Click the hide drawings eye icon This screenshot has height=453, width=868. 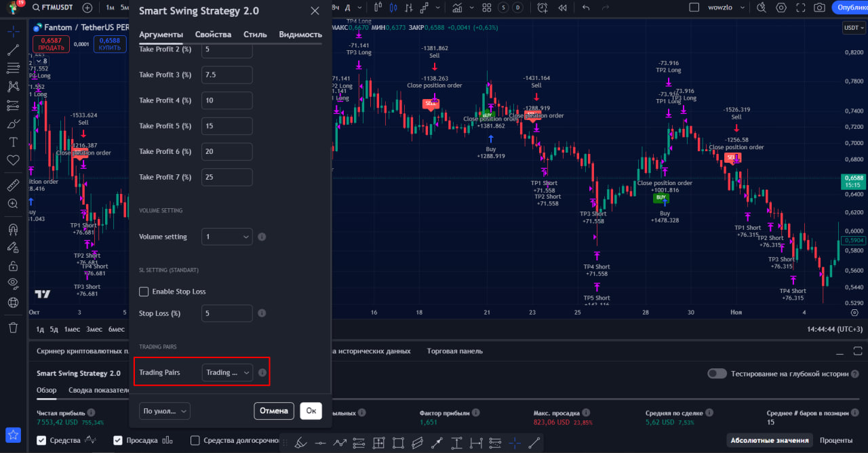coord(13,283)
